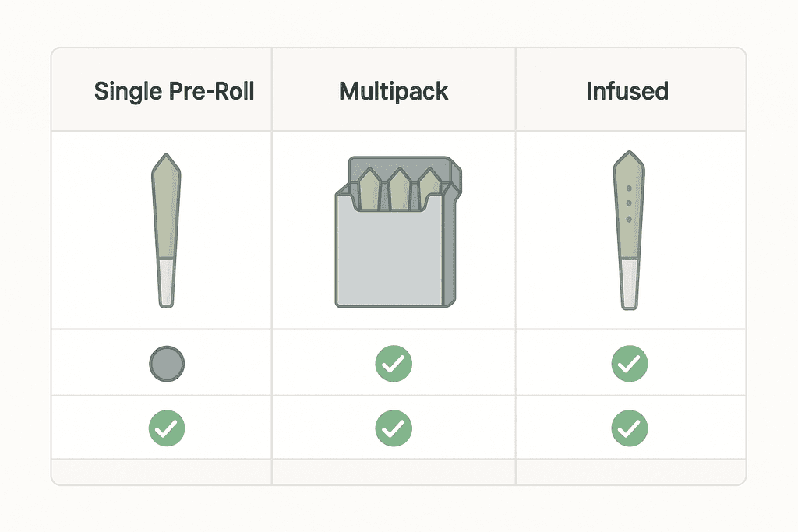The height and width of the screenshot is (532, 798).
Task: Select the Multipack column header
Action: [x=394, y=91]
